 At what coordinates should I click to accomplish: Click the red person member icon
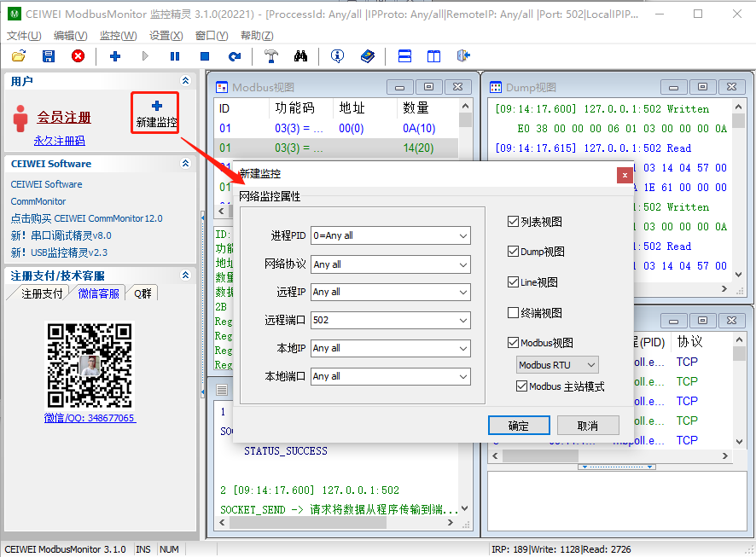click(20, 119)
